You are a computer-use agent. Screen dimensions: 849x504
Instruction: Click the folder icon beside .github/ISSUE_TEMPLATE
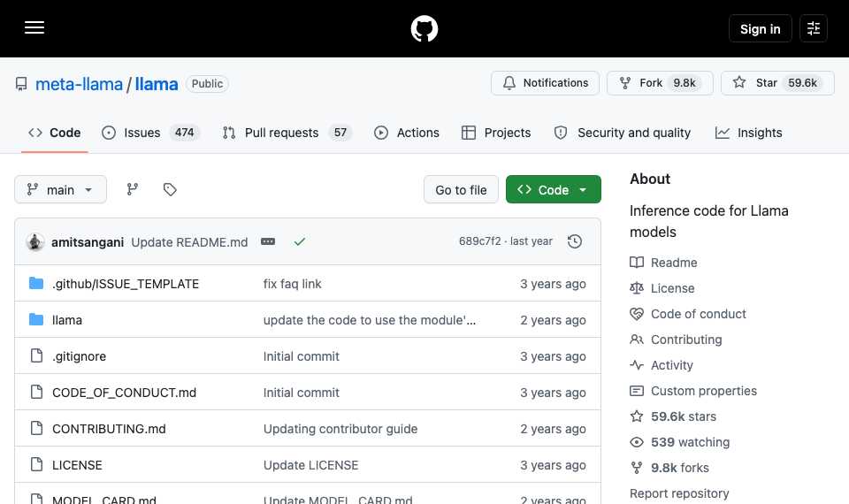36,283
